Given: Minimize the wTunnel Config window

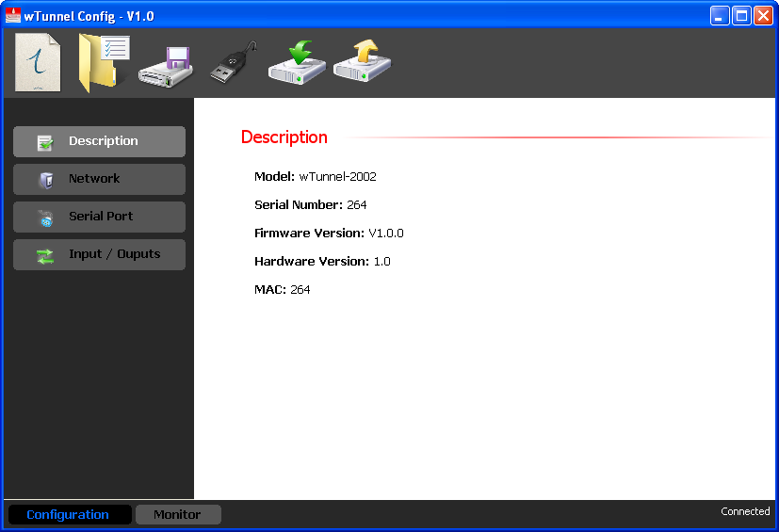Looking at the screenshot, I should (x=720, y=15).
